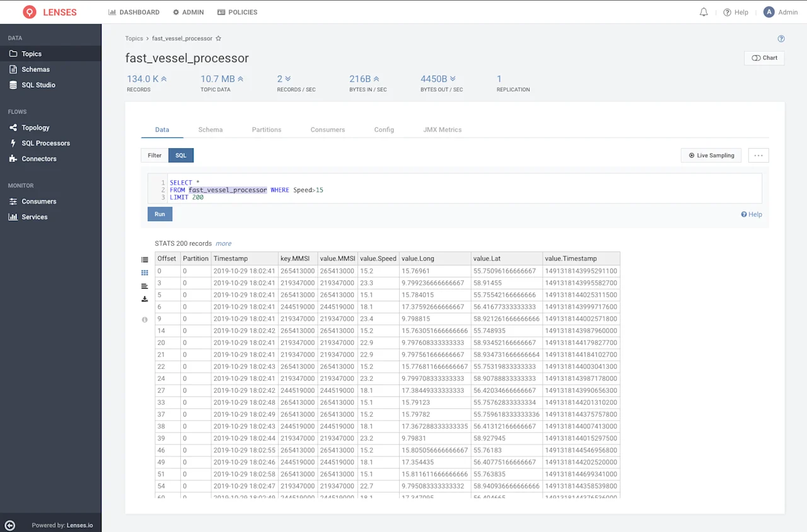Open the Help link below the editor

[x=752, y=214]
